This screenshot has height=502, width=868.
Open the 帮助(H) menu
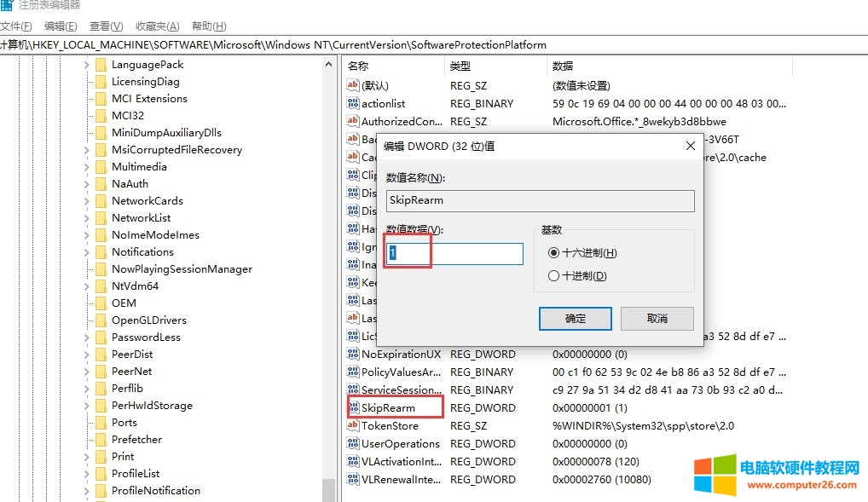(x=209, y=26)
